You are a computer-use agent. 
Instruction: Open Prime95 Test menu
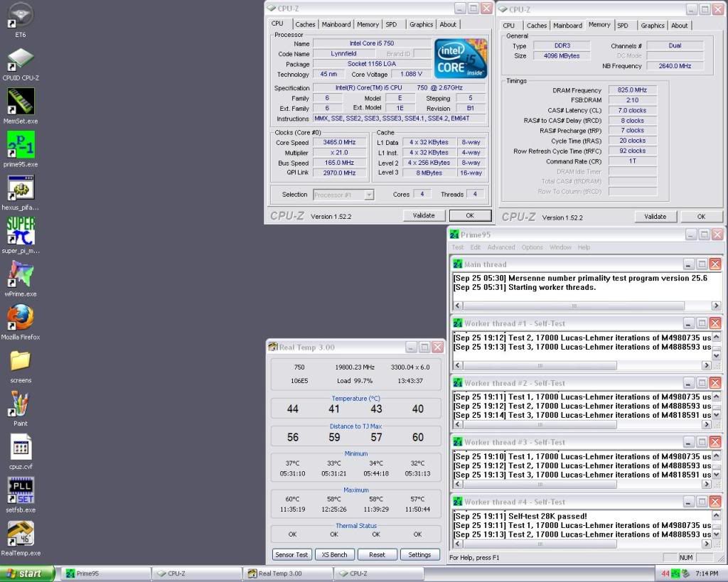coord(458,247)
